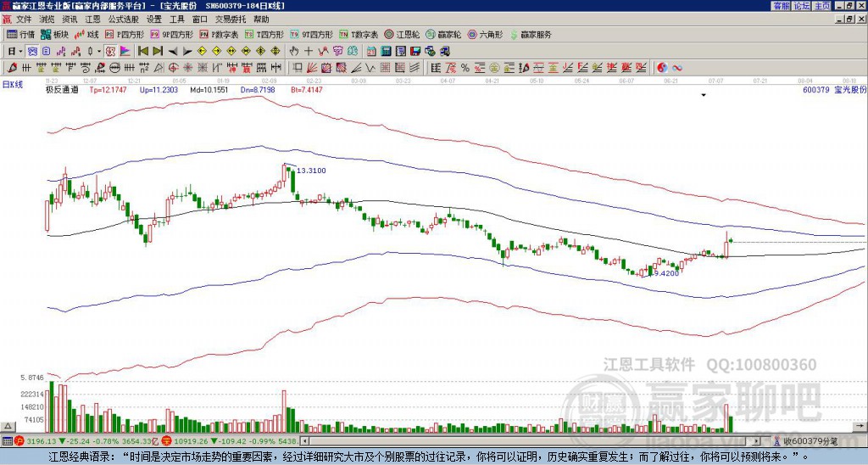
Task: Open the 浏览 menu
Action: pos(47,20)
